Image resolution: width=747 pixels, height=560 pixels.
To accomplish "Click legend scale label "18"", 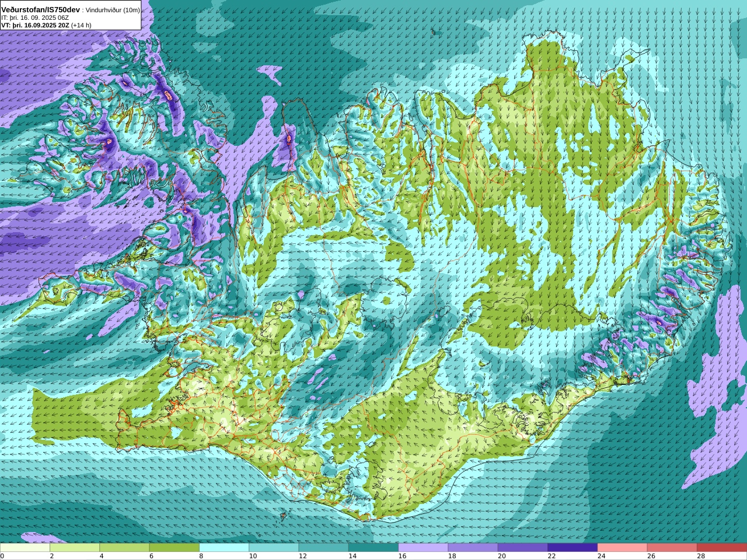I will pyautogui.click(x=452, y=556).
